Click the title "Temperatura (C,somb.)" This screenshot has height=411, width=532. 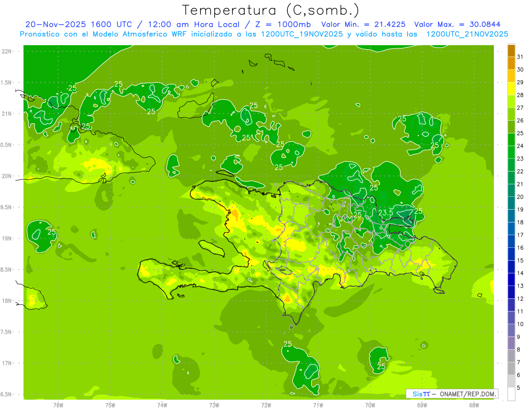[x=270, y=10]
